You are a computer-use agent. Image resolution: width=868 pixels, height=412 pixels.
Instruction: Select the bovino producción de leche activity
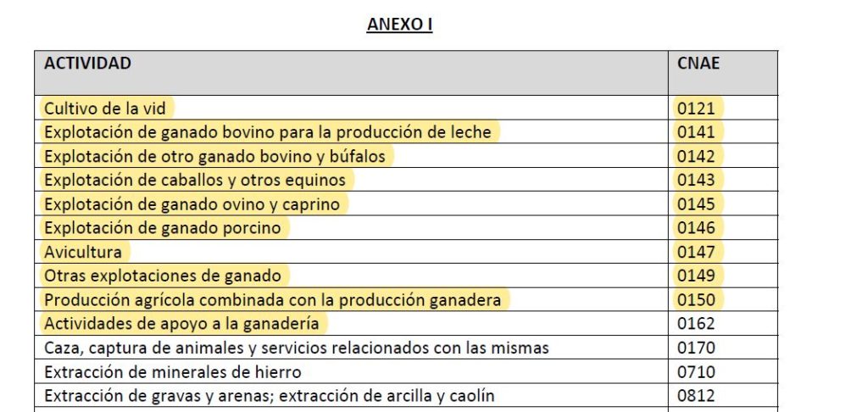(x=268, y=131)
